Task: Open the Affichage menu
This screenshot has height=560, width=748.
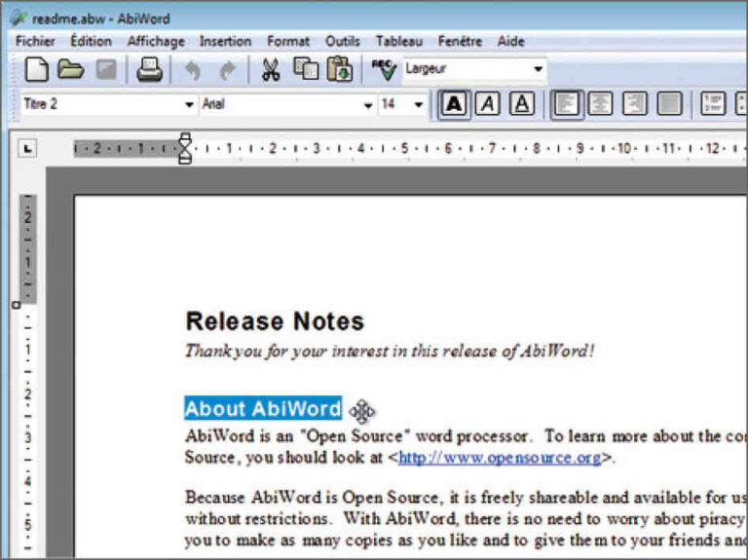Action: coord(156,42)
